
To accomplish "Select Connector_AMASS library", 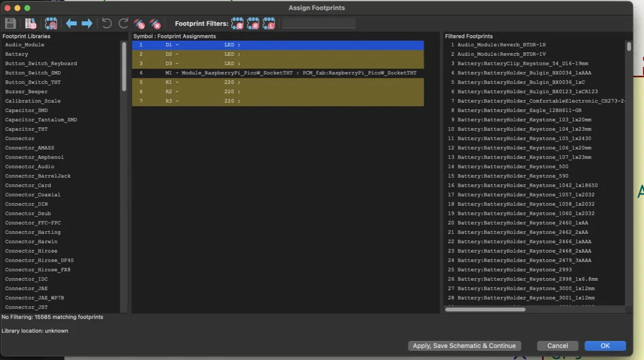I will point(29,148).
